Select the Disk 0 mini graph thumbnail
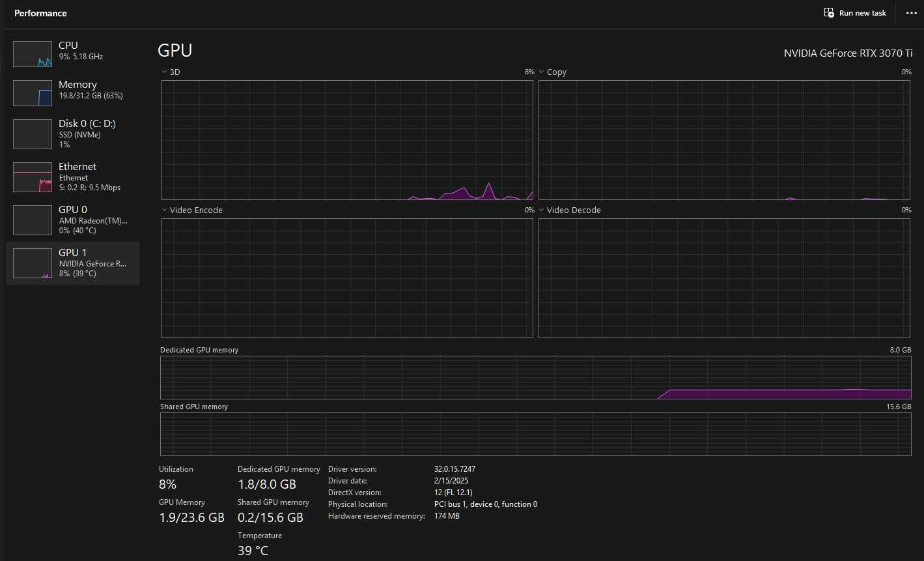 tap(33, 134)
